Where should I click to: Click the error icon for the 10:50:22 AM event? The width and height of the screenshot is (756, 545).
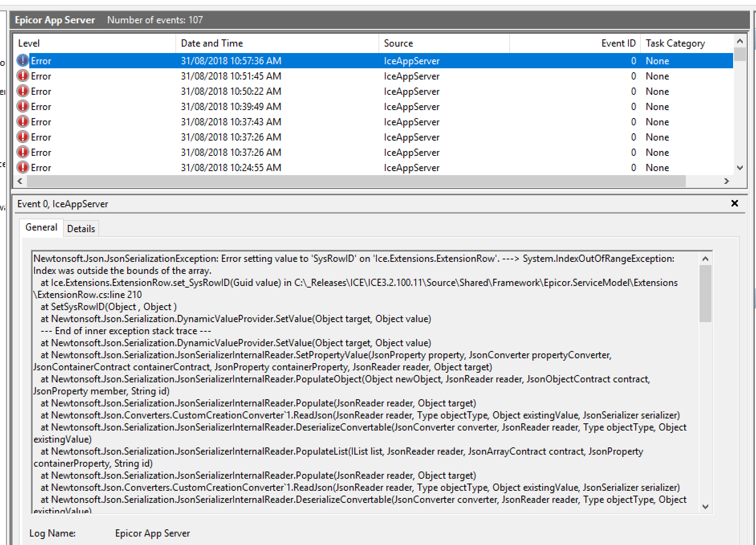point(23,91)
